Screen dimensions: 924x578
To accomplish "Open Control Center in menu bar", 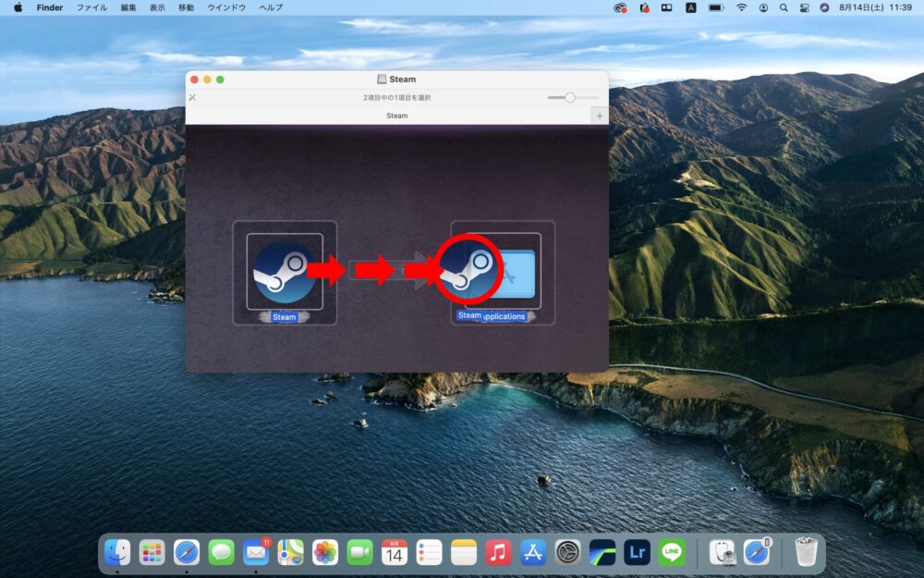I will click(x=804, y=7).
